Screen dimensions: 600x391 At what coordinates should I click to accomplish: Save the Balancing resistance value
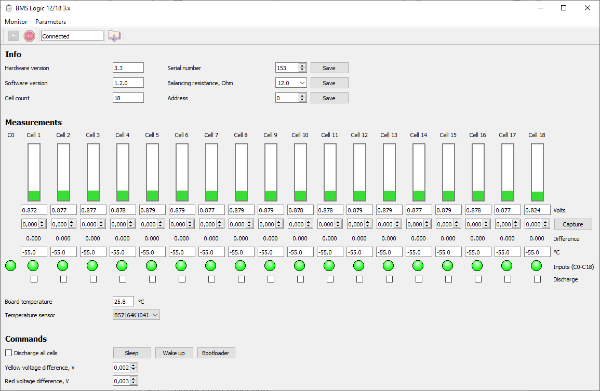pyautogui.click(x=329, y=83)
